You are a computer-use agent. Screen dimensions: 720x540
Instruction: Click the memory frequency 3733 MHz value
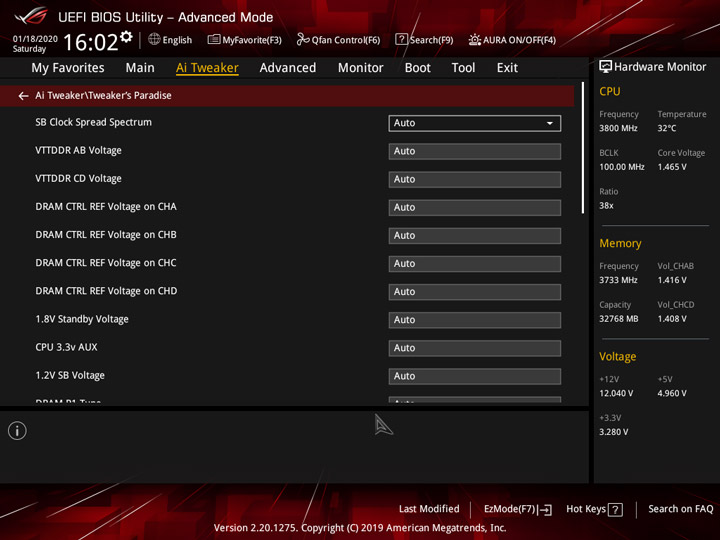point(618,280)
